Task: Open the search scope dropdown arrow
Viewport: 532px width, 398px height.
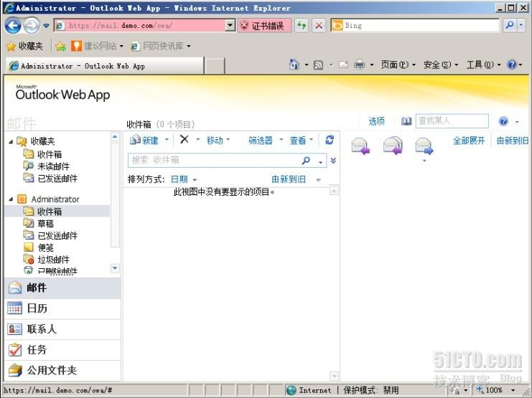Action: pyautogui.click(x=320, y=162)
